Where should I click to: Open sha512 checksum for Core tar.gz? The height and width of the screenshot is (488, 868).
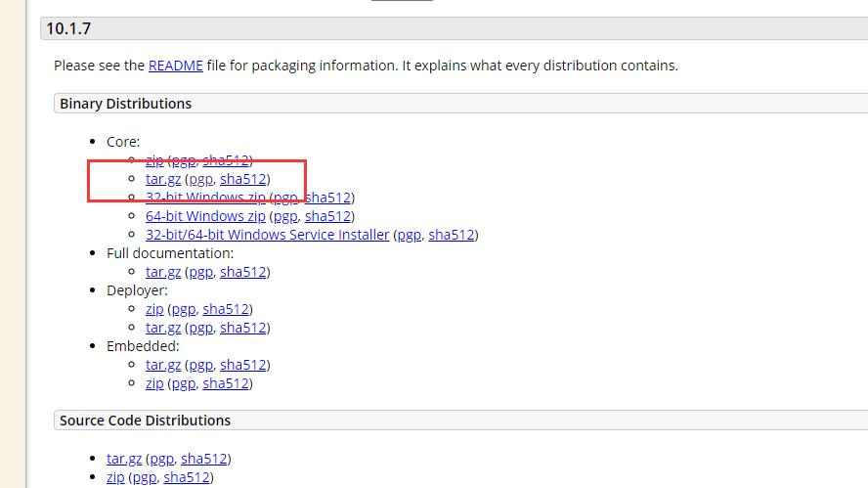pyautogui.click(x=242, y=179)
